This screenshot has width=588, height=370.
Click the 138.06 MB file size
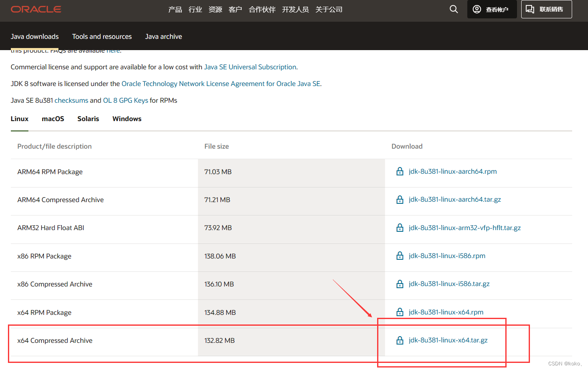[x=220, y=256]
